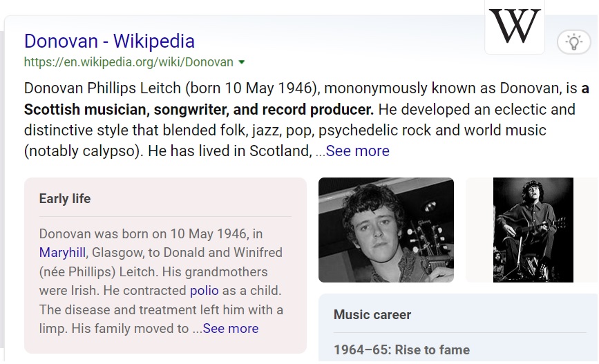Image resolution: width=599 pixels, height=364 pixels.
Task: Select the Early life heading
Action: point(65,199)
